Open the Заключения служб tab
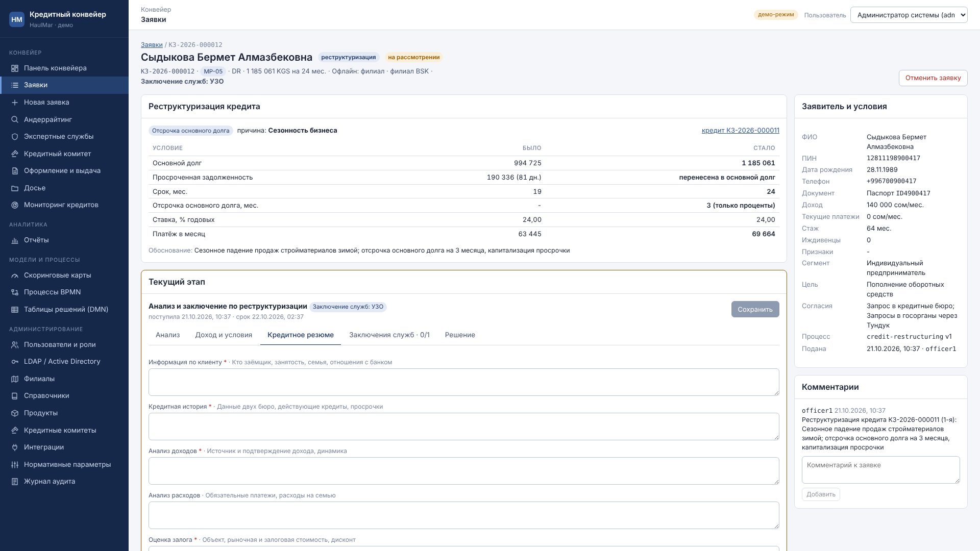Screen dimensions: 980x551 389,335
